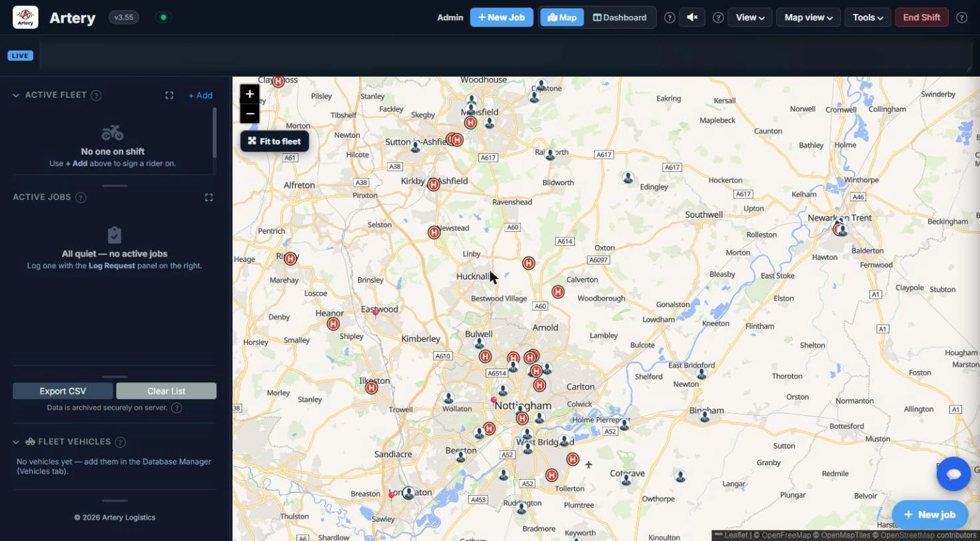
Task: Click the Artery logo icon
Action: coord(25,17)
